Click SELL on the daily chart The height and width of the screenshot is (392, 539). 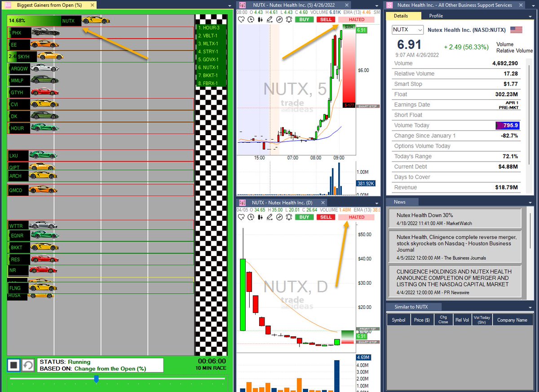pos(326,217)
